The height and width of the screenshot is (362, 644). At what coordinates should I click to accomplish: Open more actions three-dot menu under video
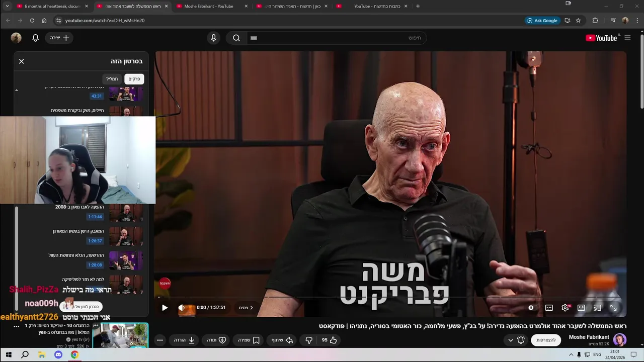[160, 340]
